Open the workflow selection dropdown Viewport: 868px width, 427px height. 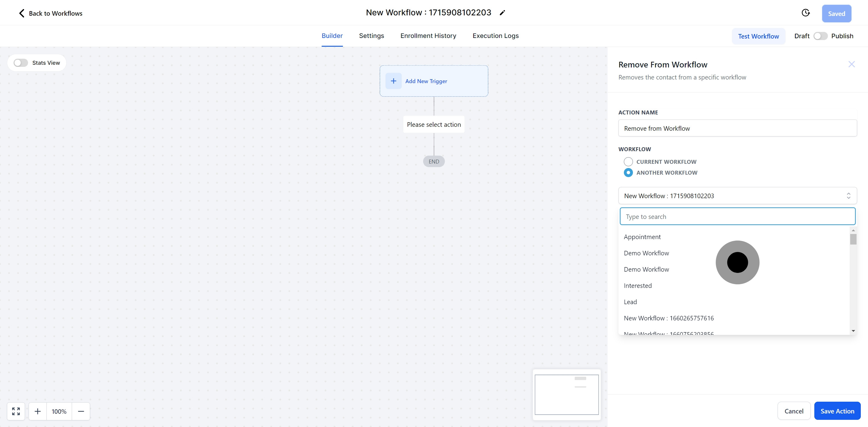pyautogui.click(x=737, y=196)
